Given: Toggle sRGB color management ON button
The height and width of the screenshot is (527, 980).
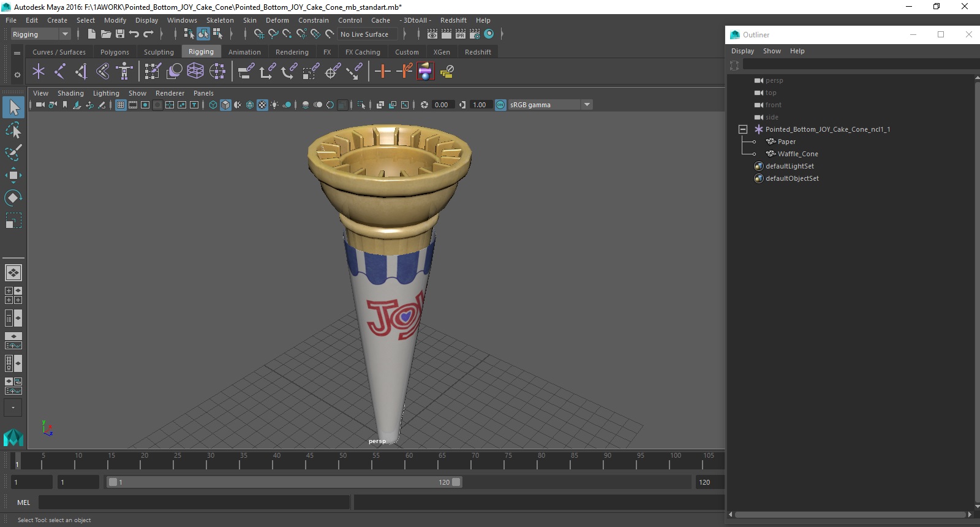Looking at the screenshot, I should [x=500, y=105].
